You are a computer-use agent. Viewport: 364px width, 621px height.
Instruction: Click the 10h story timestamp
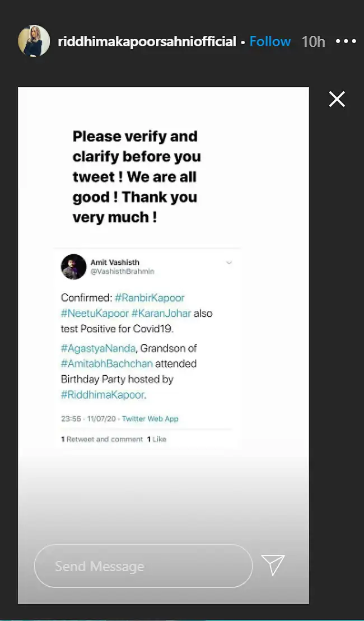(313, 41)
